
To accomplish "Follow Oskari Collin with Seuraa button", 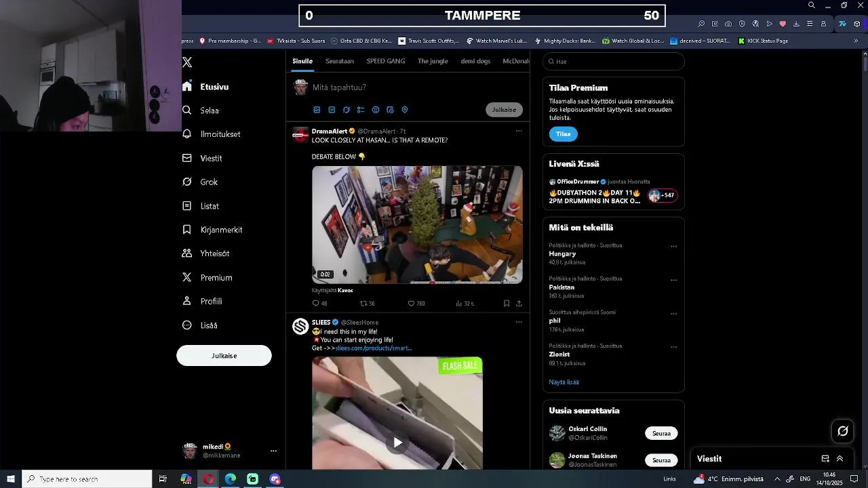I will coord(661,434).
